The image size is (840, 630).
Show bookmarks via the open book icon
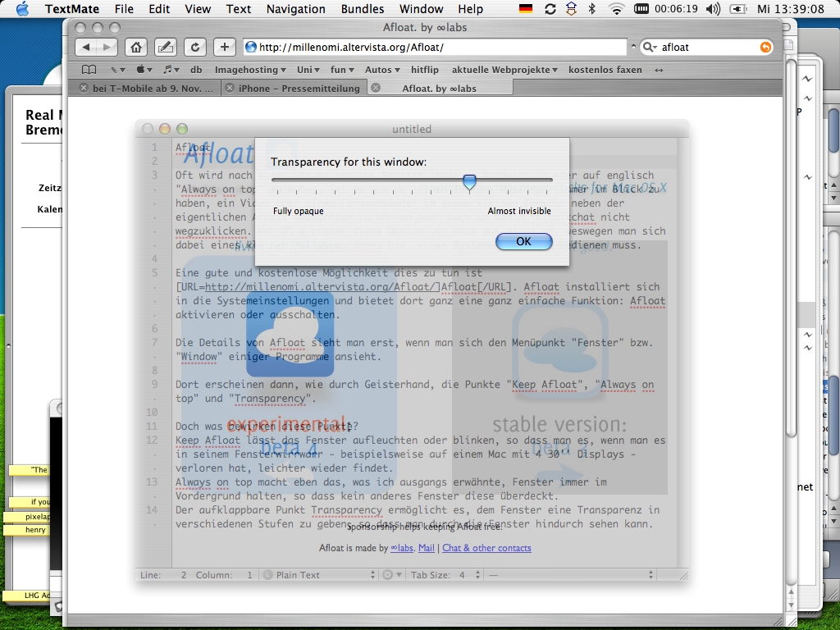coord(89,70)
